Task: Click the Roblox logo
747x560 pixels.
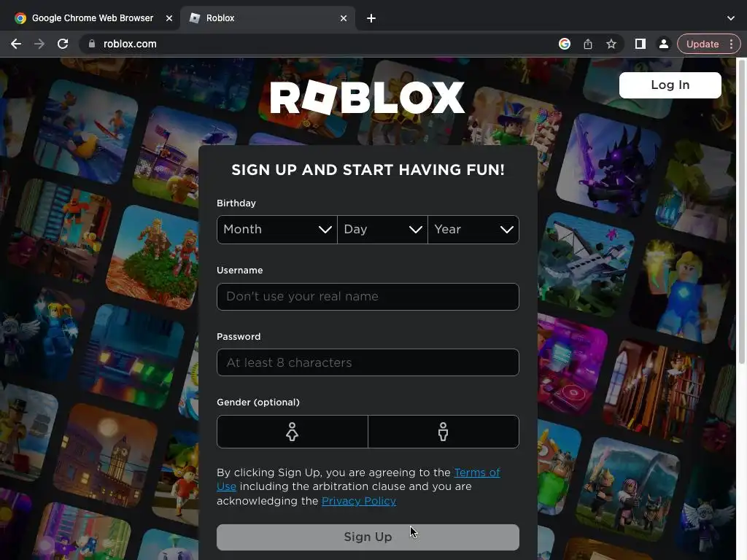Action: click(368, 97)
